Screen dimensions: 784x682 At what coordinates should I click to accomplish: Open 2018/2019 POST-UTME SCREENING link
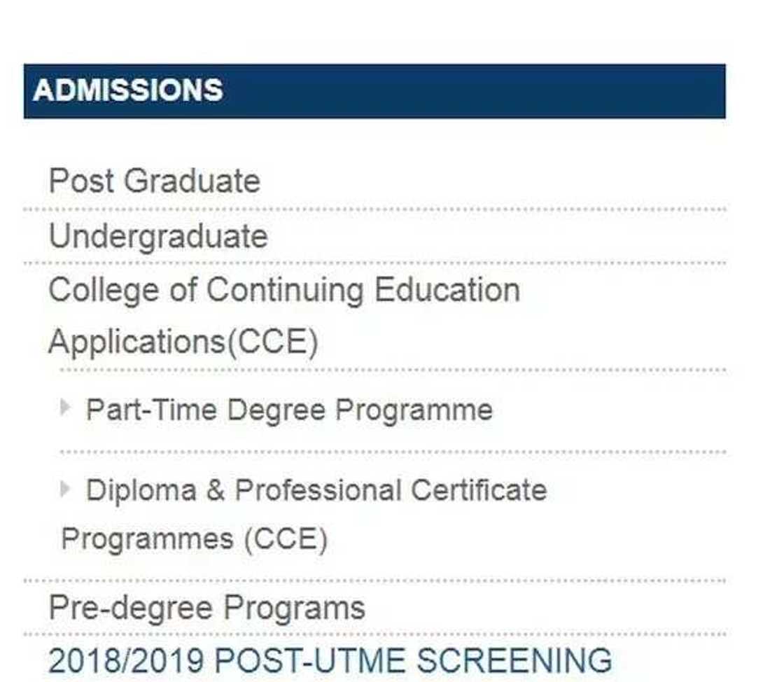[x=330, y=661]
